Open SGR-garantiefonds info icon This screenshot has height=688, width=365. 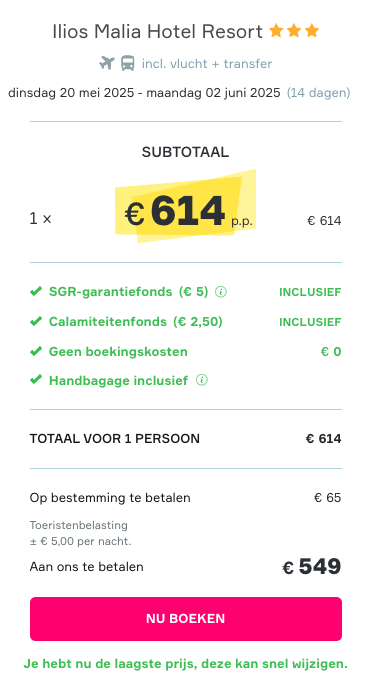click(x=221, y=292)
